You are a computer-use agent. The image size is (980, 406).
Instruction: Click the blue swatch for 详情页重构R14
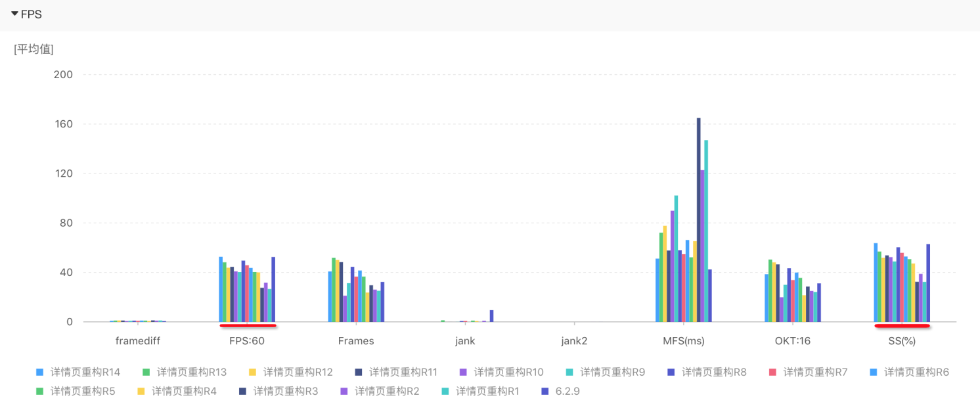tap(39, 372)
